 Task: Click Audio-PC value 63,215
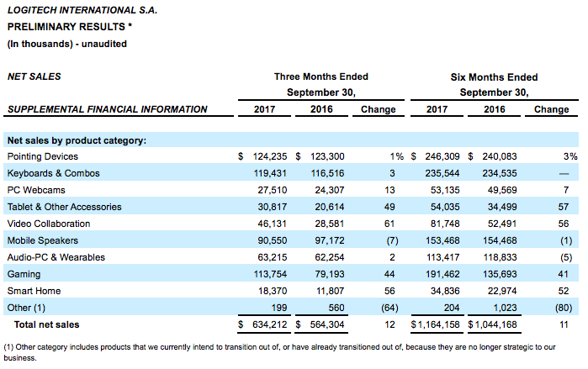[273, 257]
